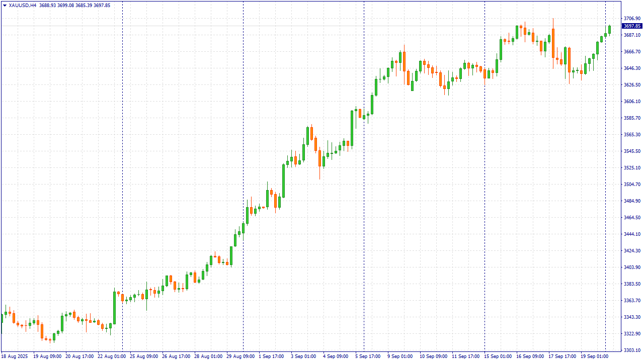Image resolution: width=644 pixels, height=362 pixels.
Task: Click price axis label 3403.90
Action: [x=632, y=267]
